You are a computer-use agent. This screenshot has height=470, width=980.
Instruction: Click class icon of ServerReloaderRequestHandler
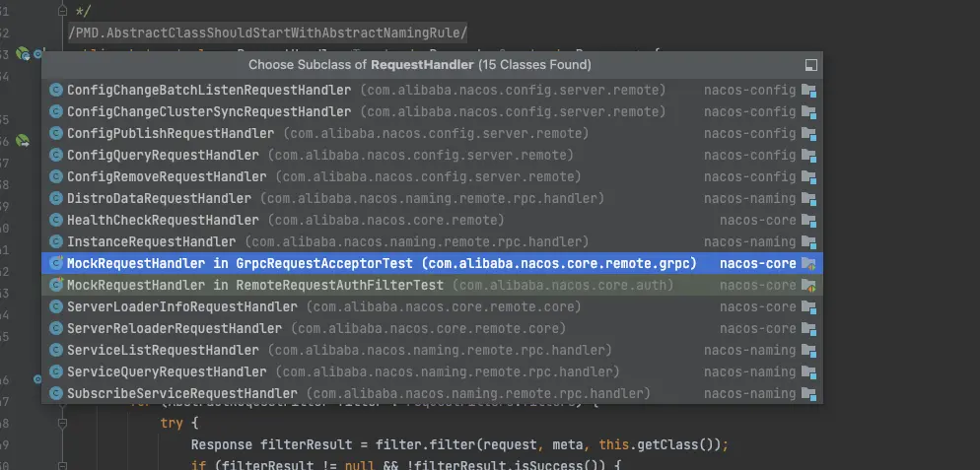pyautogui.click(x=56, y=329)
